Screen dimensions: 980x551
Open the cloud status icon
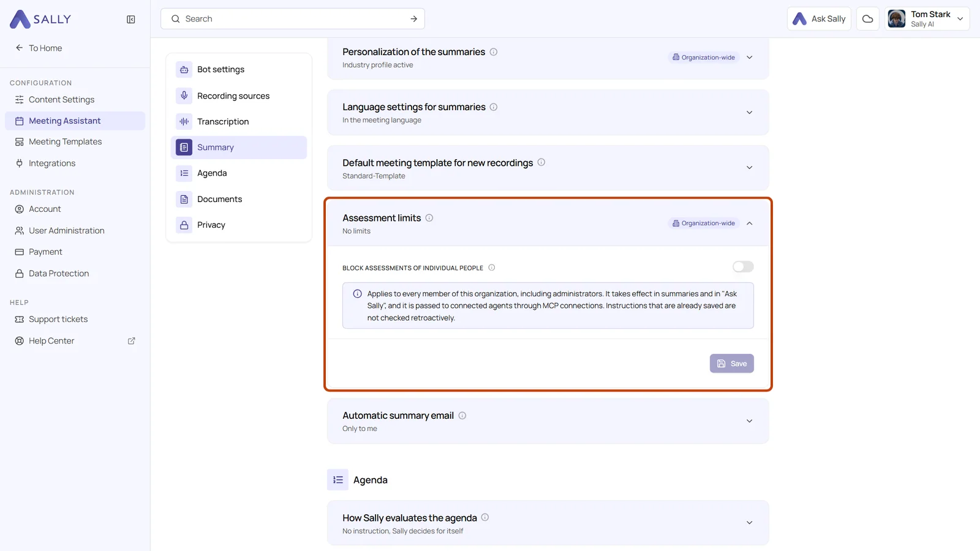(867, 19)
